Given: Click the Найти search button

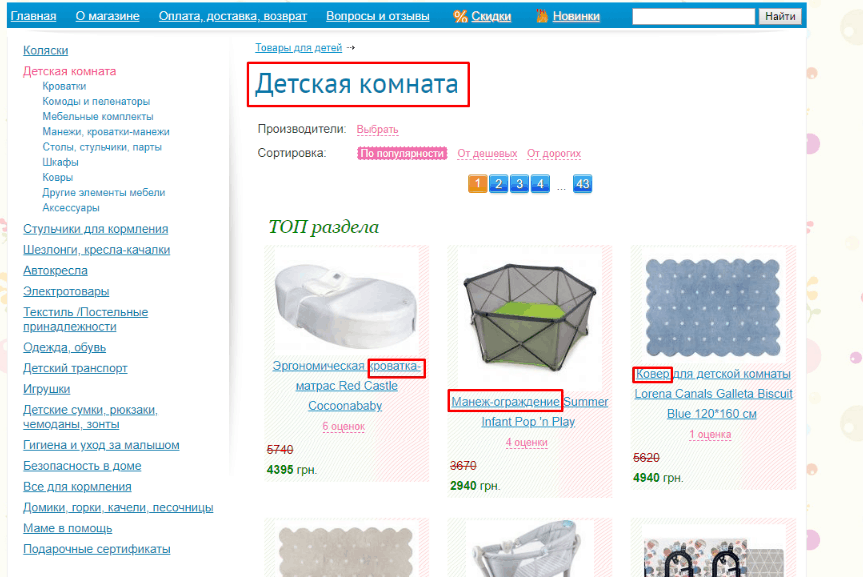Looking at the screenshot, I should (780, 17).
